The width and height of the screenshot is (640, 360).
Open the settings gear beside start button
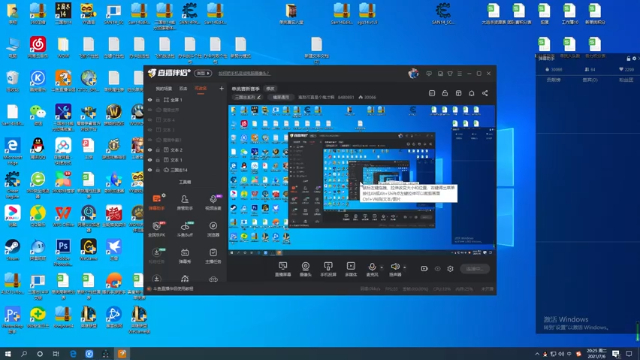tap(450, 269)
